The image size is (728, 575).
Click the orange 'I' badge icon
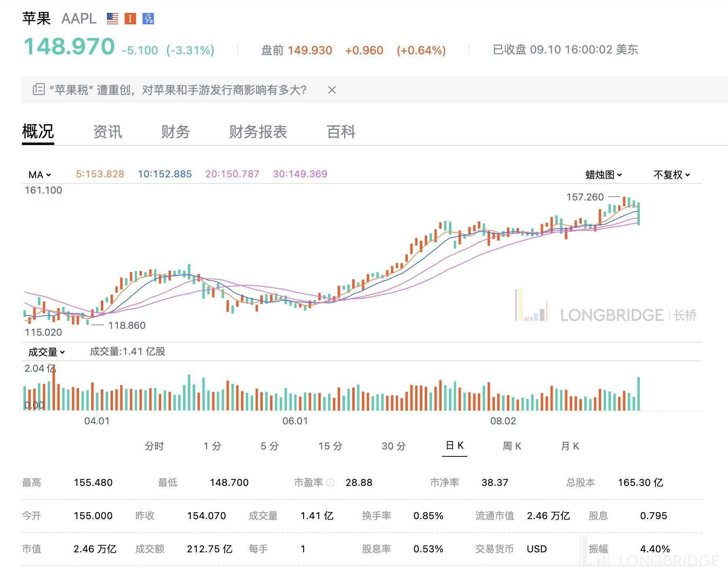130,19
